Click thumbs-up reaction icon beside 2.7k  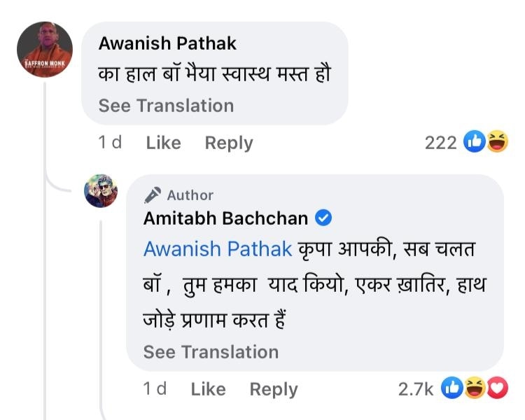point(453,389)
